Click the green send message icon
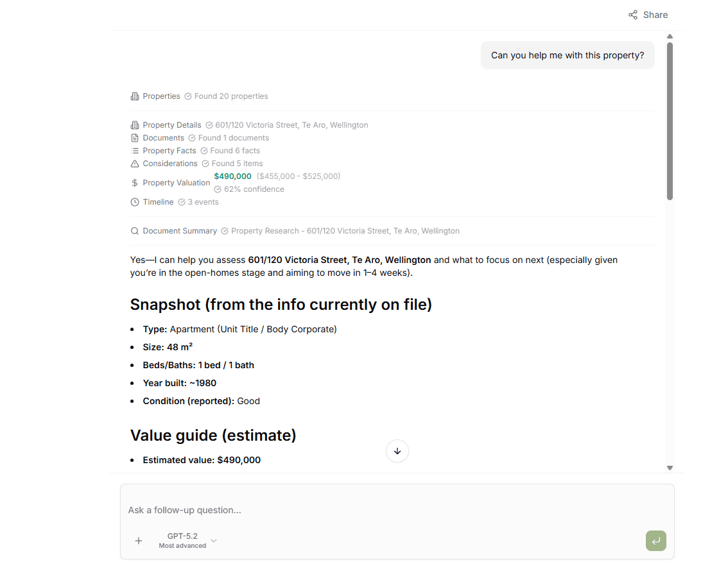 click(x=655, y=541)
